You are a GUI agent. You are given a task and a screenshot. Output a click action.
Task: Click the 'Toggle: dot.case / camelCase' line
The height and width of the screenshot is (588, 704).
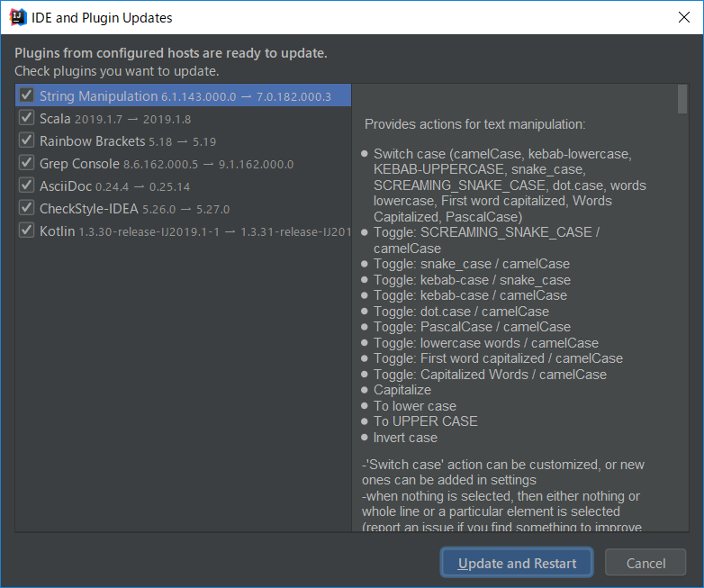(x=461, y=312)
